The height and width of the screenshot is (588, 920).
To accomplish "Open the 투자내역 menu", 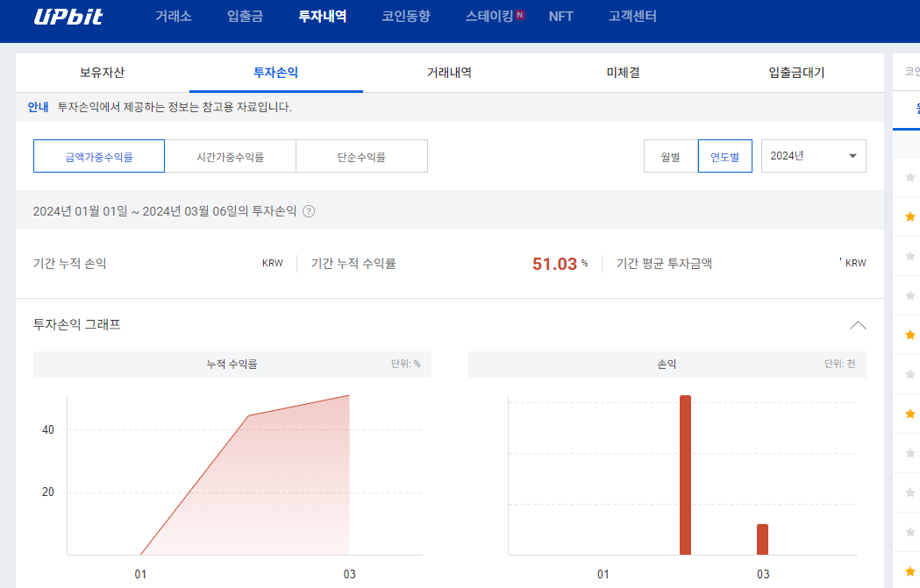I will click(323, 17).
